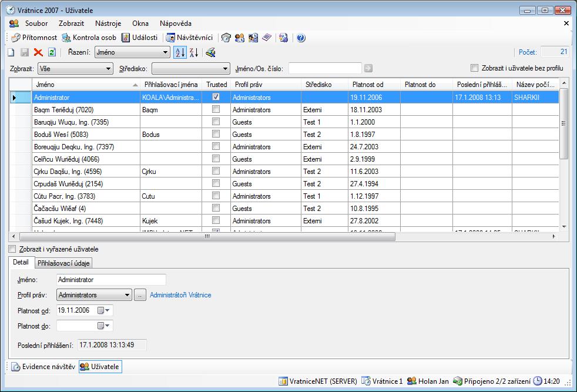Screen dimensions: 577x392
Task: Open the Nápověda menu
Action: click(x=176, y=24)
